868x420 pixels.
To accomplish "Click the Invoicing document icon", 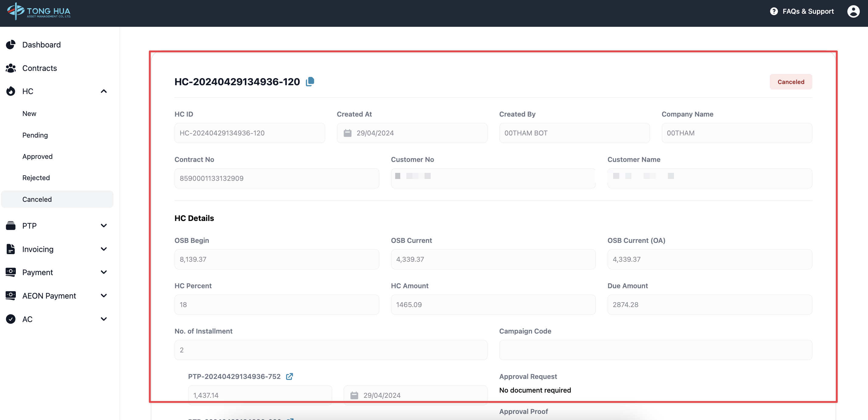I will pyautogui.click(x=11, y=249).
